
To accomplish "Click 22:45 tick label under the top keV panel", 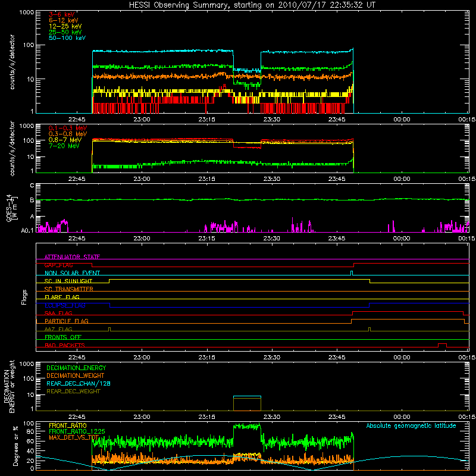I will click(x=77, y=120).
